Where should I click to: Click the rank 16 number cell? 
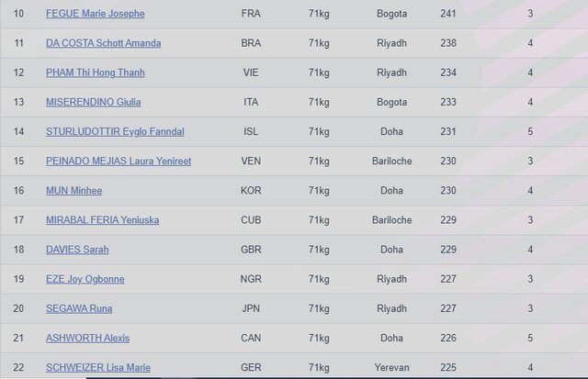pos(18,190)
